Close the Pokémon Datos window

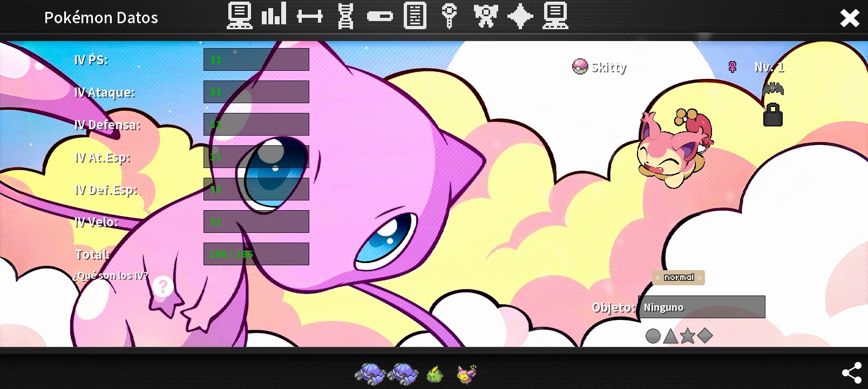[x=850, y=18]
